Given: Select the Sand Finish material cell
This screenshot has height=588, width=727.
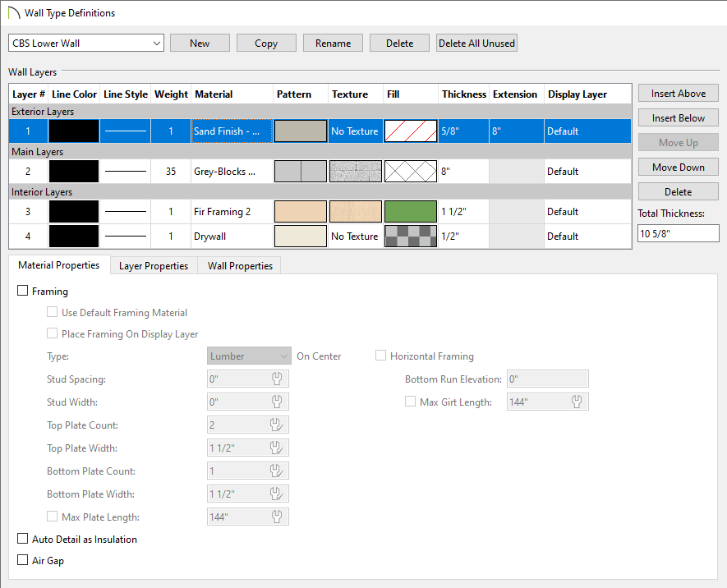Looking at the screenshot, I should pos(232,131).
